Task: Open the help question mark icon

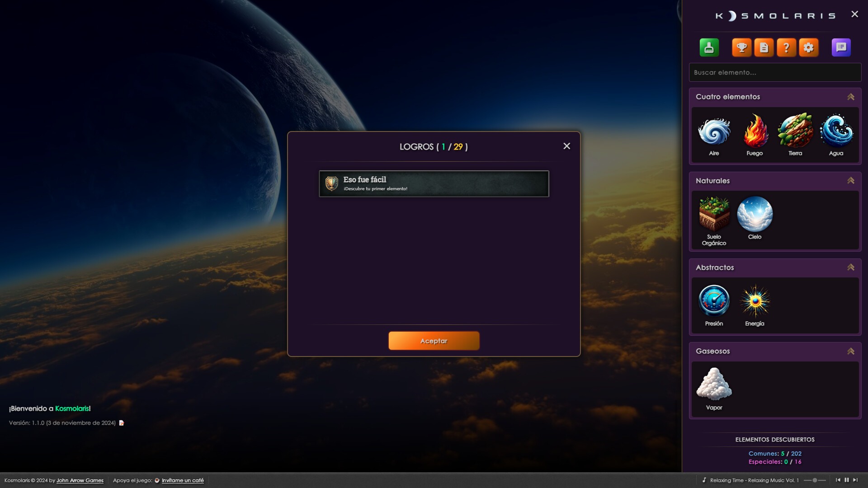Action: coord(786,47)
